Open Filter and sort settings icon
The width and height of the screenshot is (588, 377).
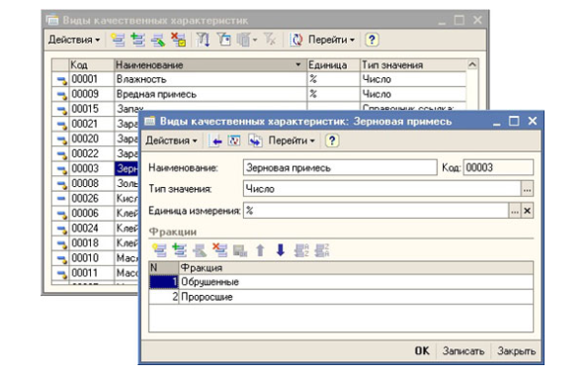pyautogui.click(x=203, y=40)
